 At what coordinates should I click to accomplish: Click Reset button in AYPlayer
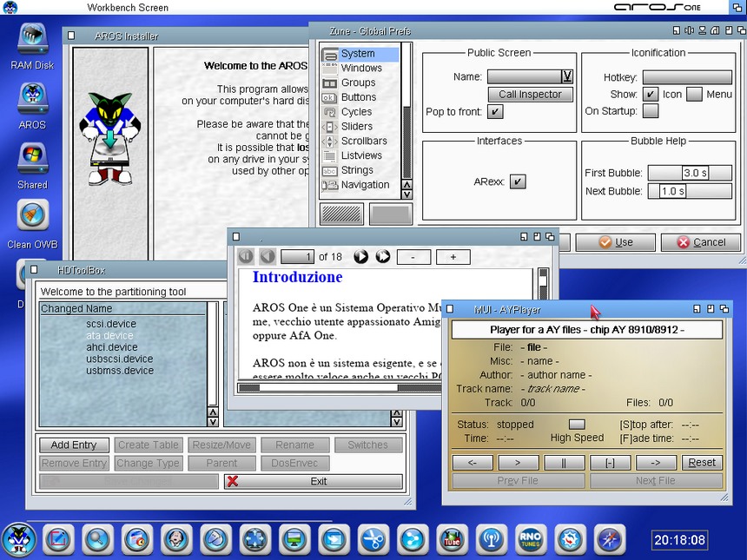pos(702,463)
